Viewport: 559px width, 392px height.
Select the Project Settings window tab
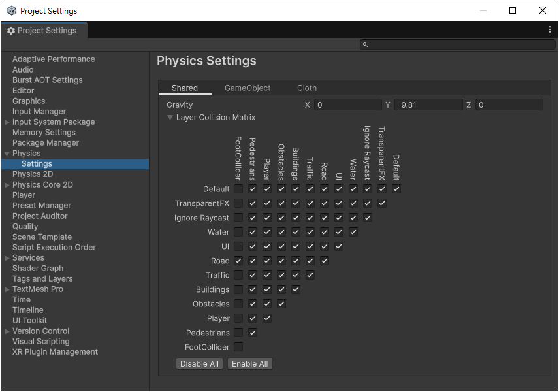click(44, 31)
